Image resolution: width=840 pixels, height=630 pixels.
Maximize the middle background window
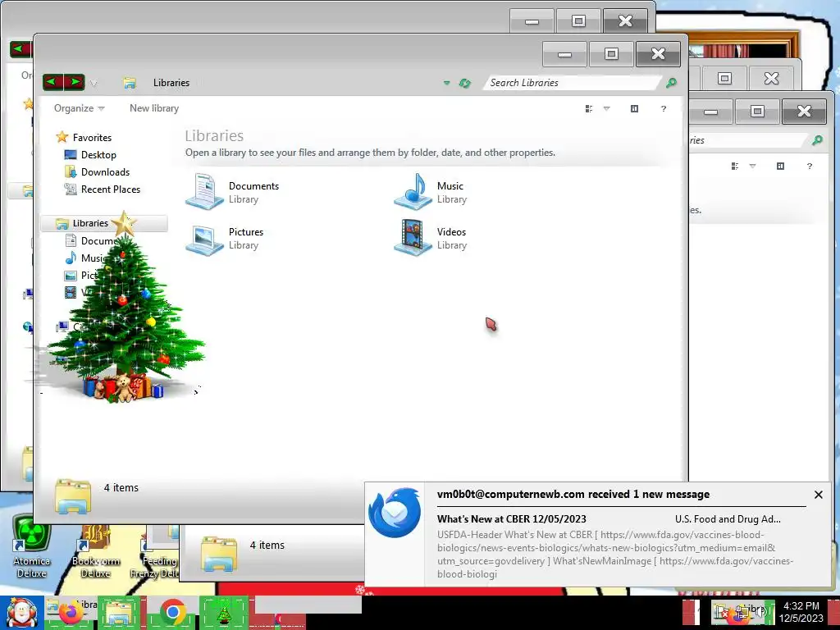click(724, 78)
